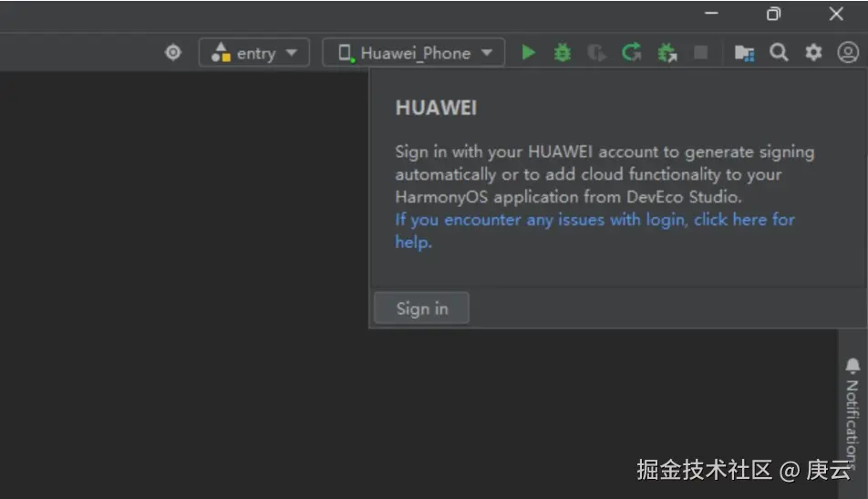
Task: Open the login issues help link
Action: pyautogui.click(x=594, y=231)
